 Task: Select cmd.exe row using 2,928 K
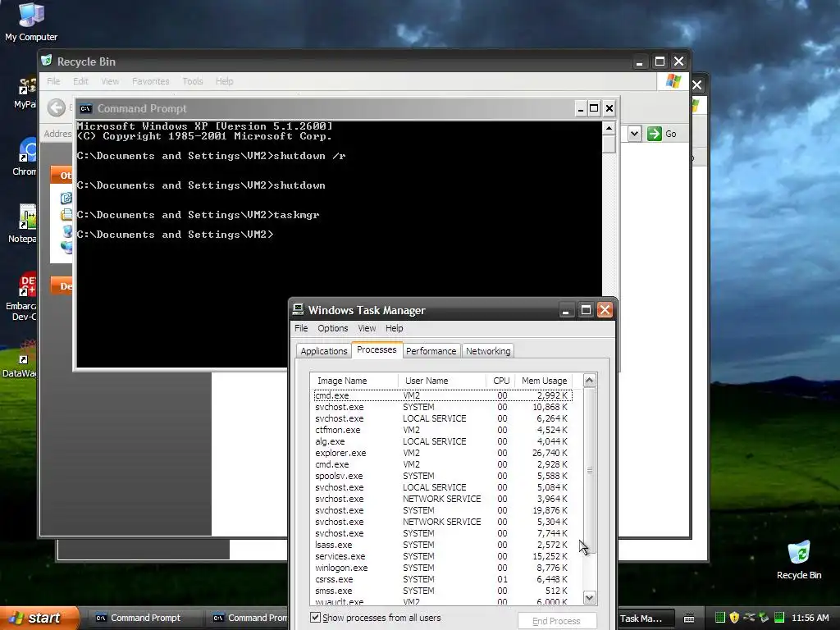coord(442,464)
